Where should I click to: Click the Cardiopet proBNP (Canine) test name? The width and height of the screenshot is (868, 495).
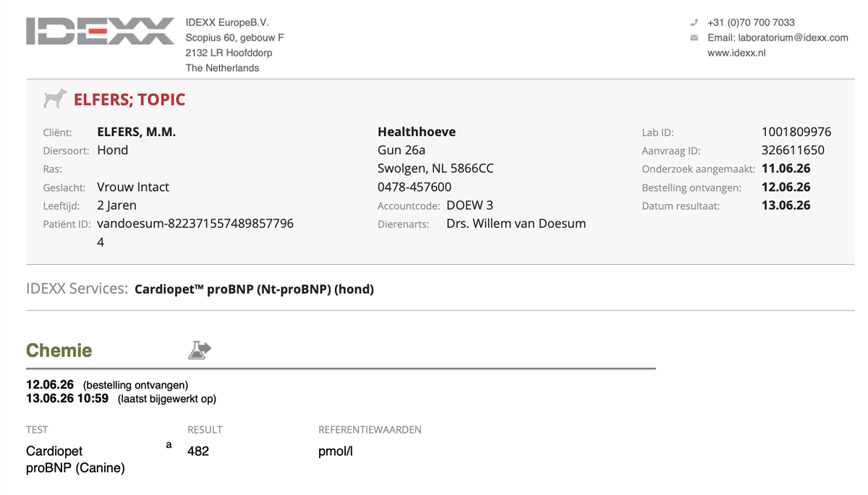point(75,460)
